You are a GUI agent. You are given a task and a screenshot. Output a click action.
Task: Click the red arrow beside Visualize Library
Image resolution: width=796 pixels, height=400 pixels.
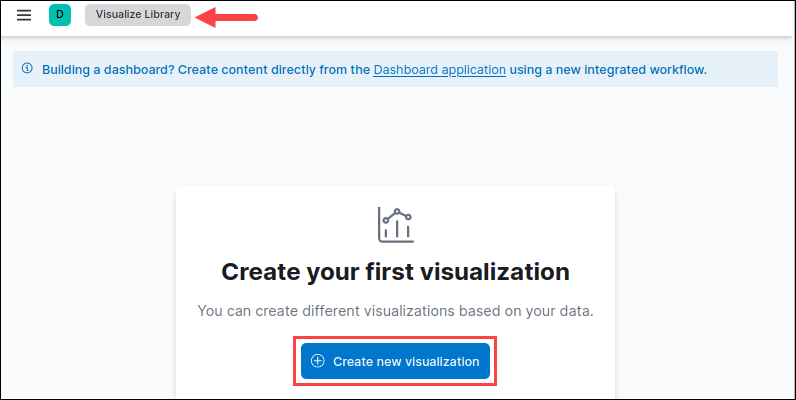click(227, 17)
